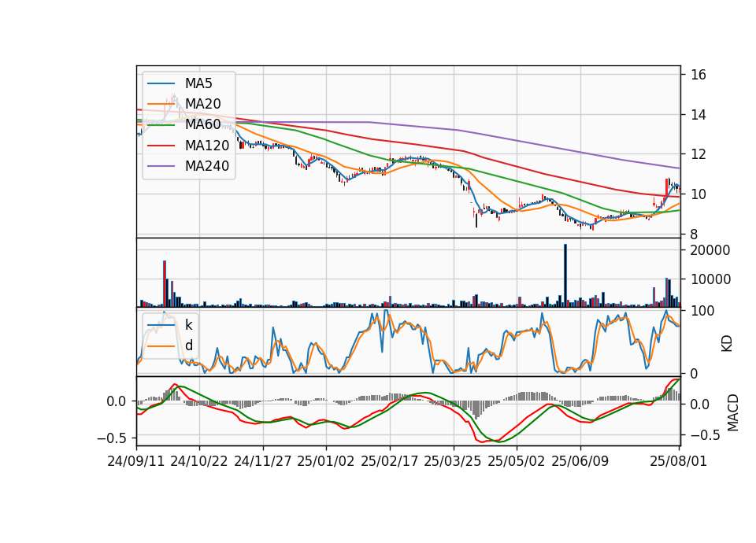Click the large red candlestick near the chart end
Screen dimensions: 756x543
[x=667, y=188]
